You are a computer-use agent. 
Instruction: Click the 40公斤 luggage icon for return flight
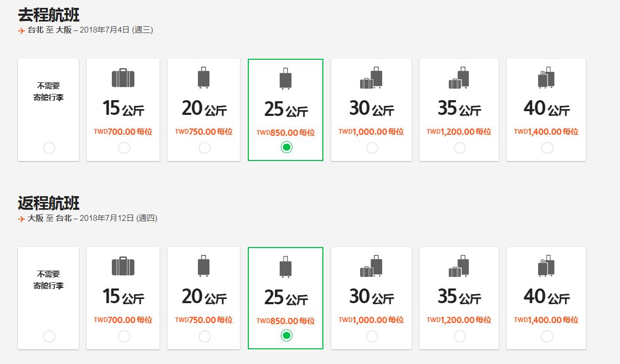click(x=546, y=266)
